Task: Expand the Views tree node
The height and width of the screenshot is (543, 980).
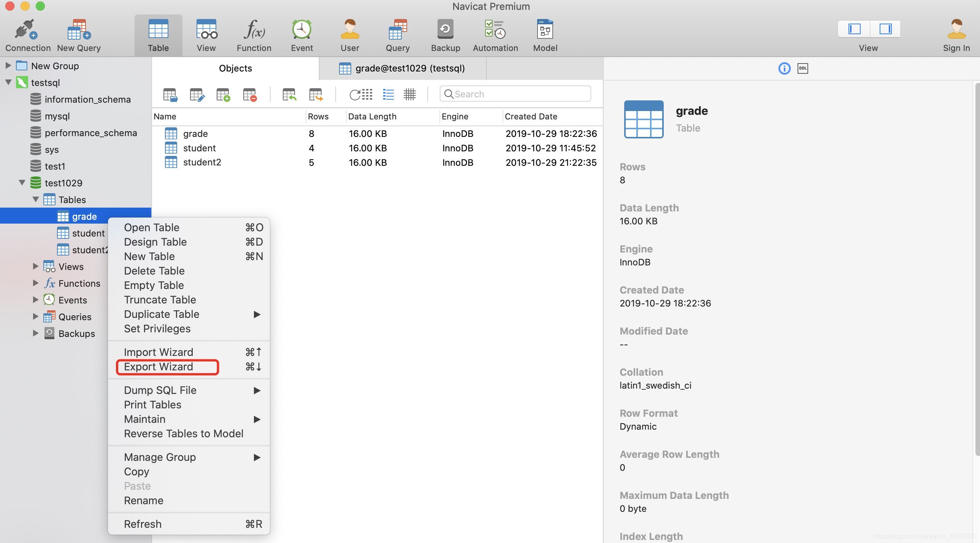Action: [35, 266]
